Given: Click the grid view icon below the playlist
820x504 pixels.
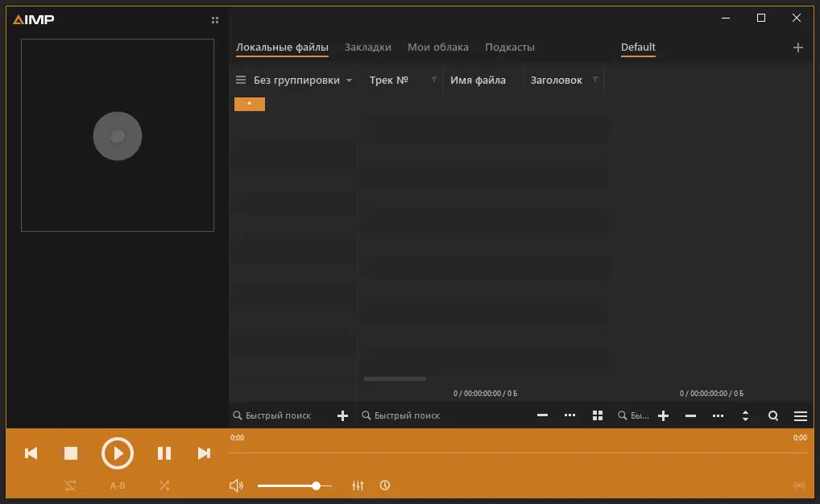Looking at the screenshot, I should (597, 415).
